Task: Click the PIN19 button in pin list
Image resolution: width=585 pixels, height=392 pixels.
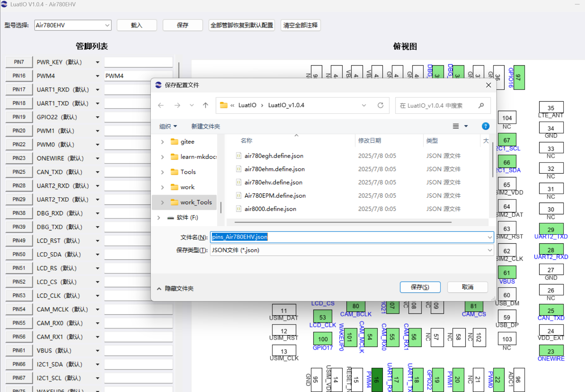Action: click(x=19, y=117)
